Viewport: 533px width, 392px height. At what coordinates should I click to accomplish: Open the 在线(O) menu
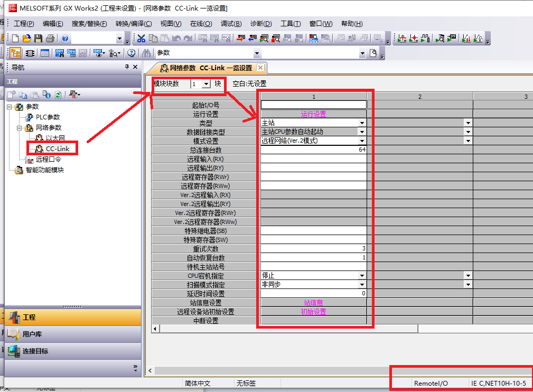(201, 24)
